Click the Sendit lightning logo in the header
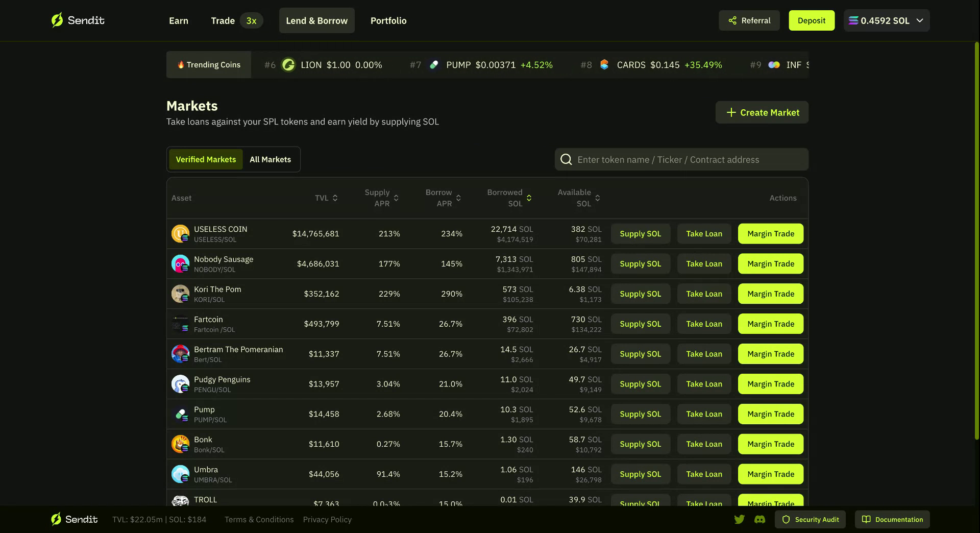The height and width of the screenshot is (533, 980). point(57,20)
